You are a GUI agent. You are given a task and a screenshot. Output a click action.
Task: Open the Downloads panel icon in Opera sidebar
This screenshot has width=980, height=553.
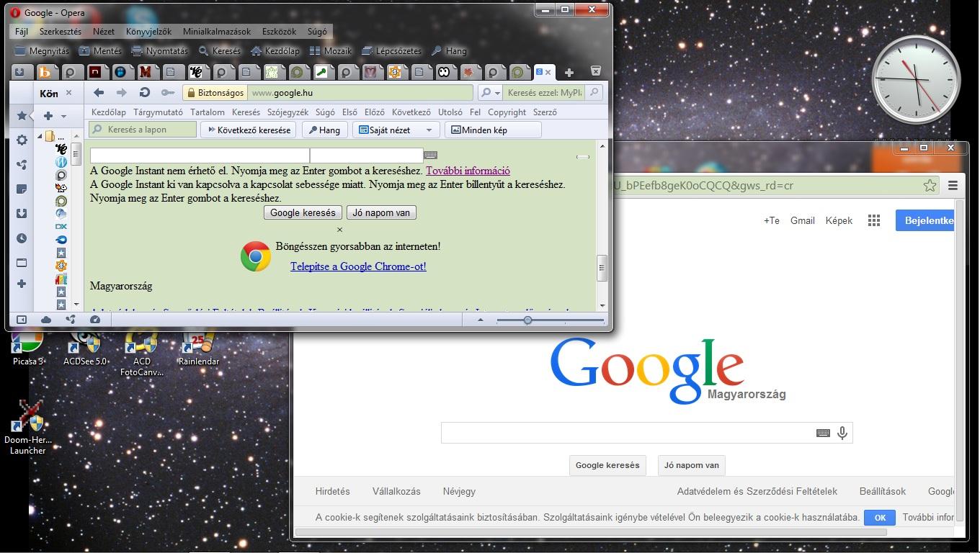[22, 214]
